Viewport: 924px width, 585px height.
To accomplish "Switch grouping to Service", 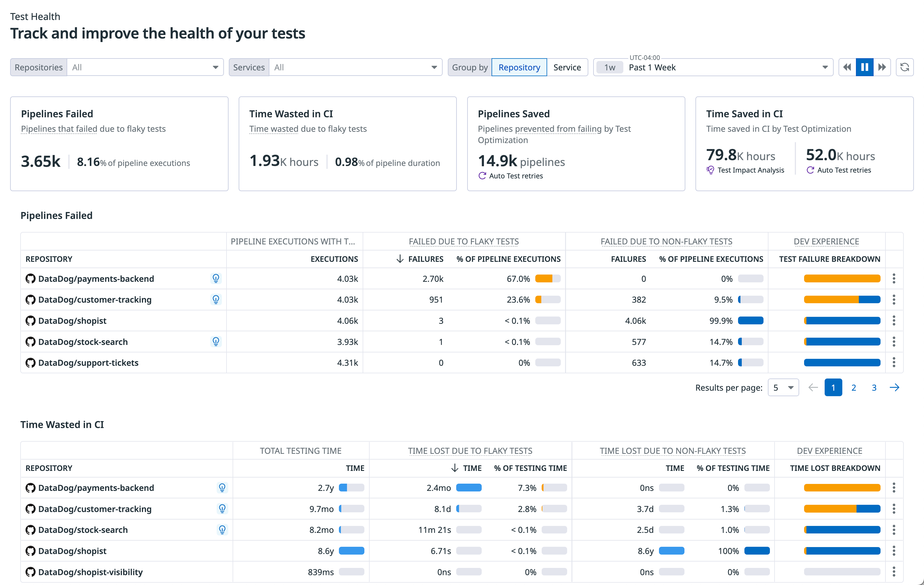I will click(567, 67).
